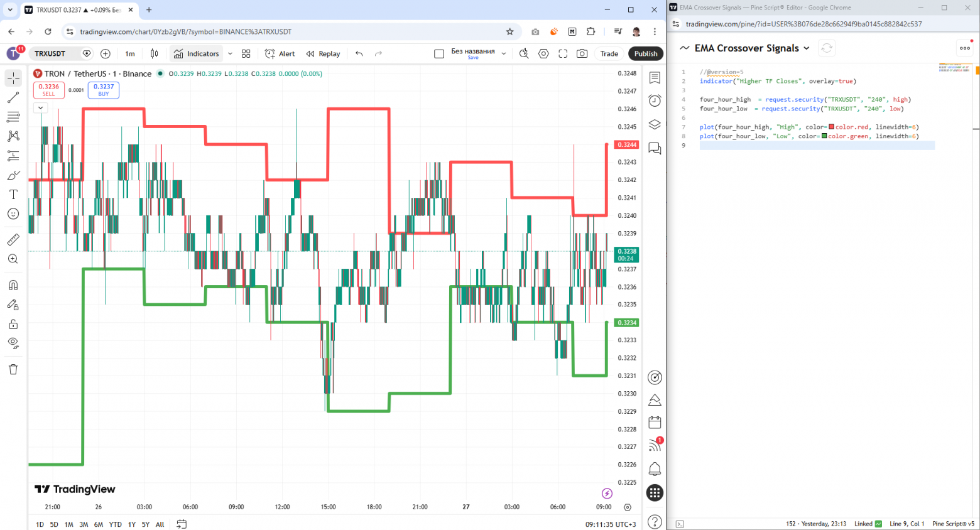The width and height of the screenshot is (980, 530).
Task: Create an Alert from the toolbar
Action: 280,54
